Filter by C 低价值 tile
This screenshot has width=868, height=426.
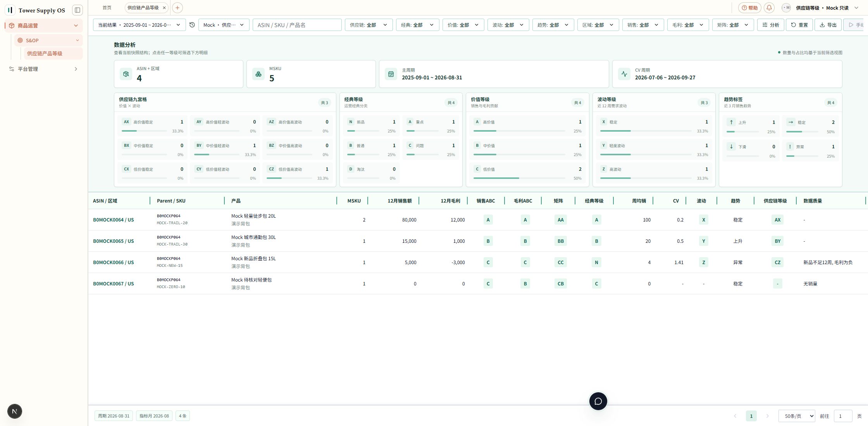(527, 173)
